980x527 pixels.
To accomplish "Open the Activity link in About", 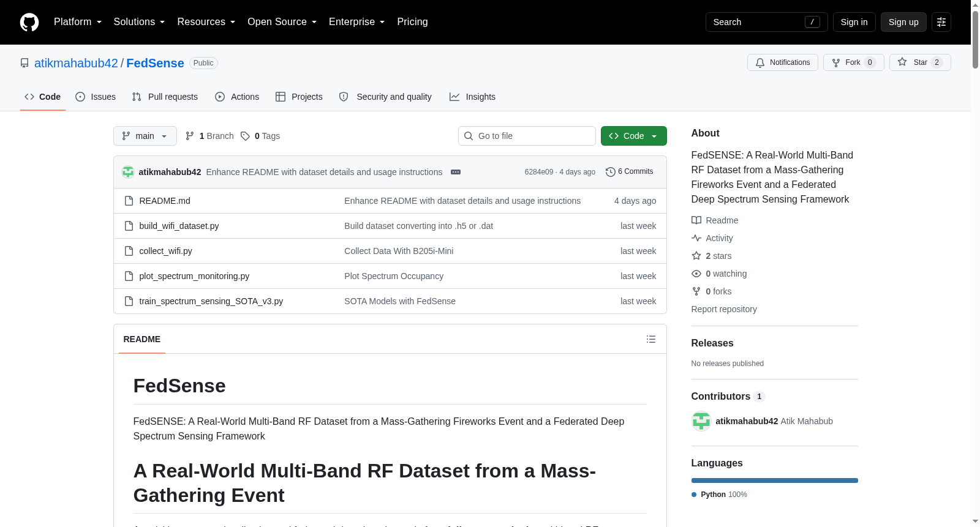I will pos(712,238).
